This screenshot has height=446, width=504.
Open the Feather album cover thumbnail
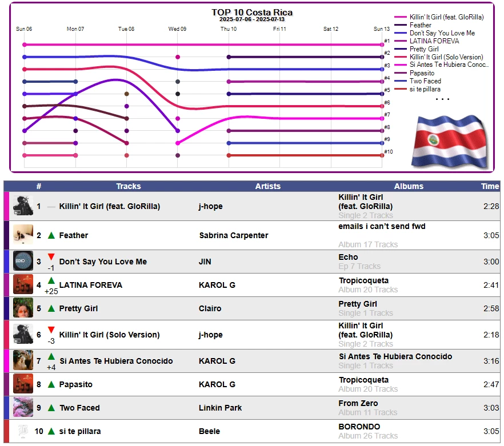[23, 235]
